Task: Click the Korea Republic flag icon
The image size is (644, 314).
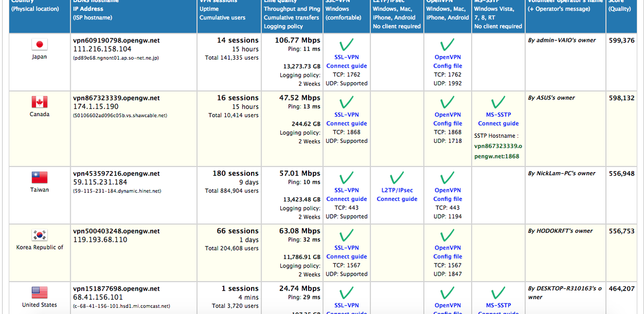Action: tap(39, 235)
